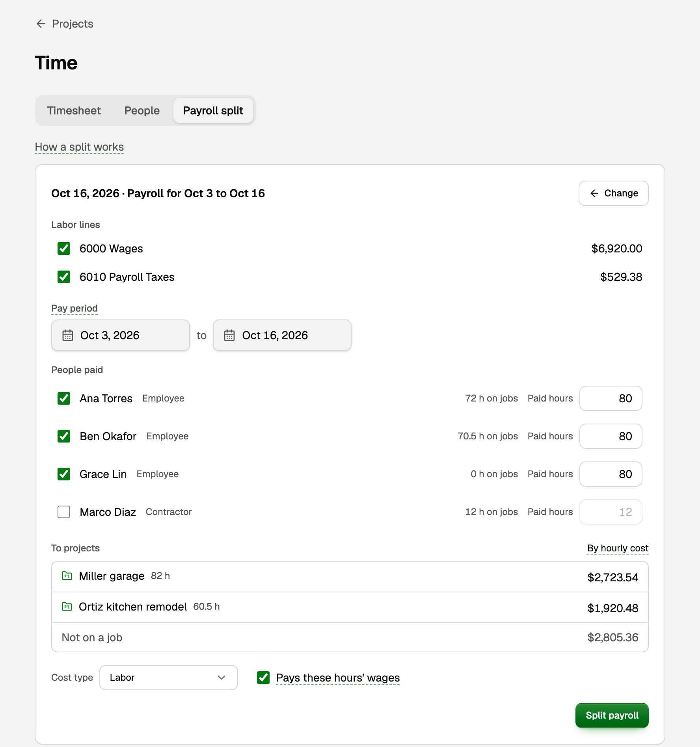Uncheck the 6010 Payroll Taxes line

click(64, 277)
